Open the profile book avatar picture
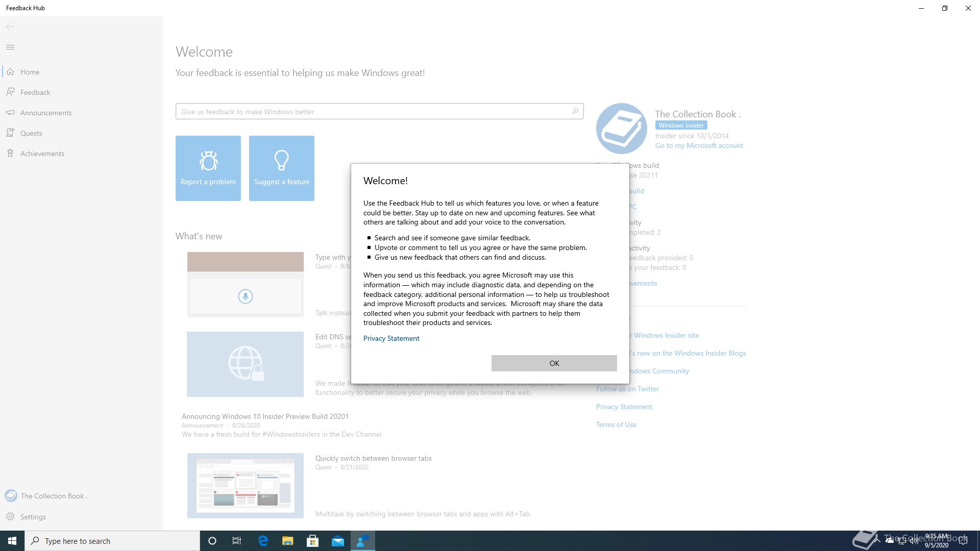Screen dimensions: 980x551 pos(622,129)
